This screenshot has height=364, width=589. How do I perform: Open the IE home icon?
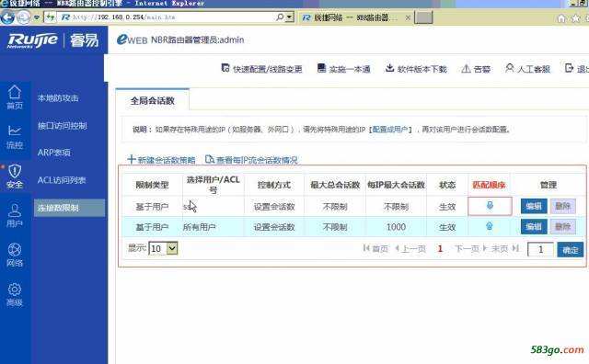[561, 18]
